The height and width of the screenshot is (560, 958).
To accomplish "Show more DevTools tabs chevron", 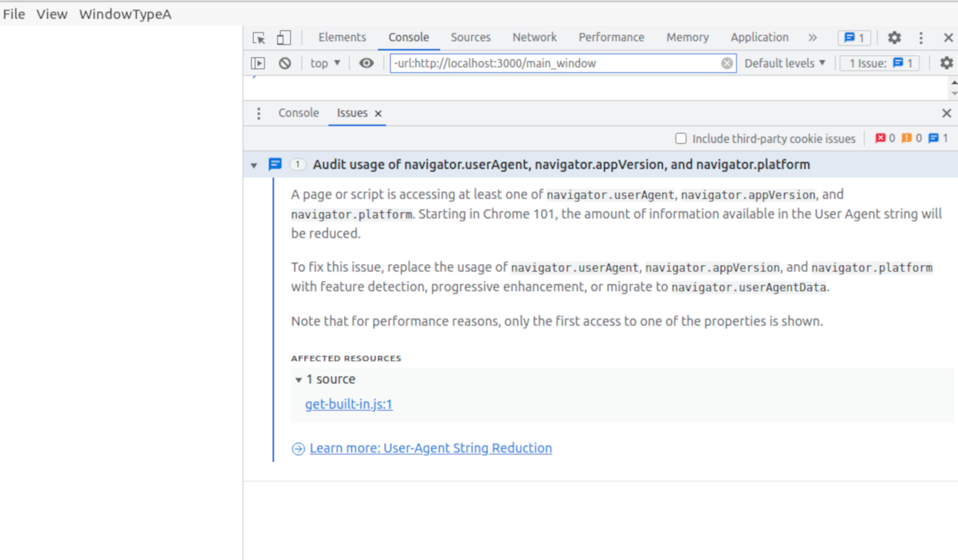I will (x=812, y=38).
